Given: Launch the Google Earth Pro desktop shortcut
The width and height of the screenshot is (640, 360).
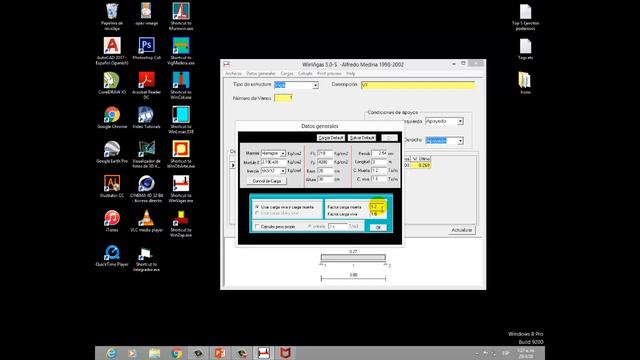Looking at the screenshot, I should click(112, 152).
